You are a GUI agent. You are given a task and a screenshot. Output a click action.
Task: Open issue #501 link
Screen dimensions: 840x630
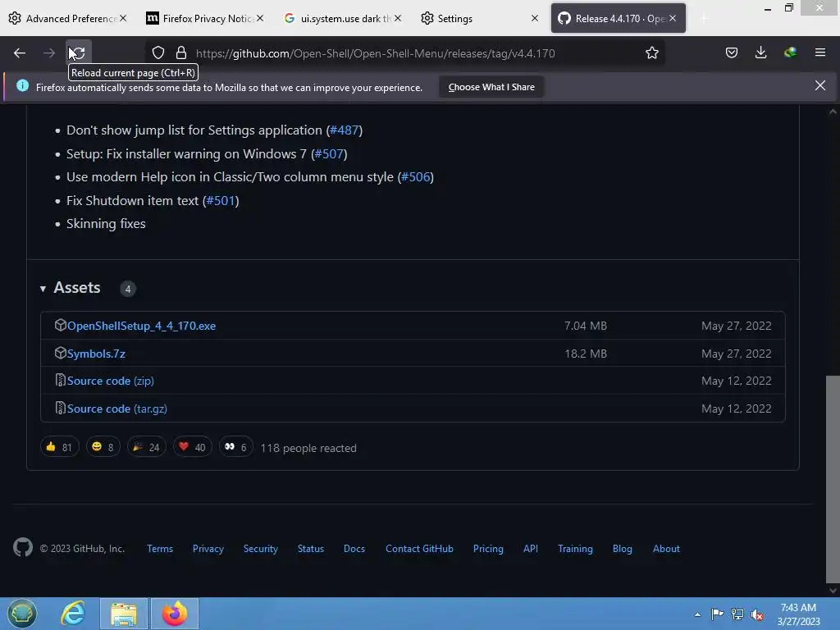click(x=221, y=200)
